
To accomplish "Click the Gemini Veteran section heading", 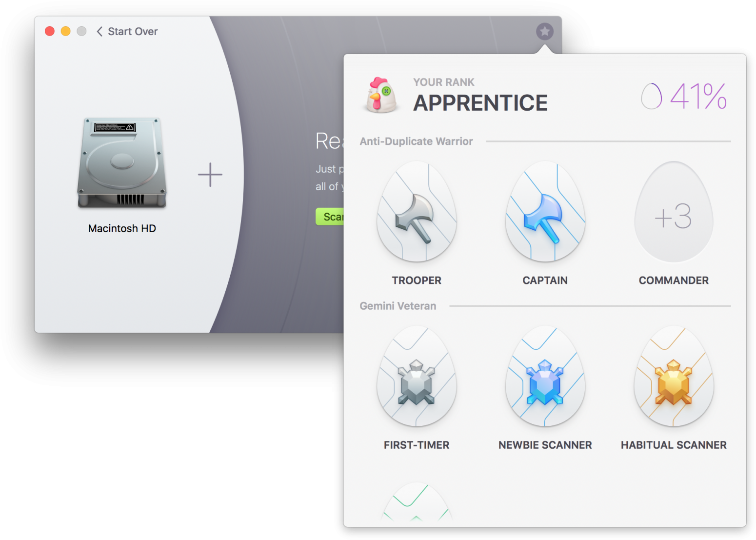I will (x=398, y=306).
